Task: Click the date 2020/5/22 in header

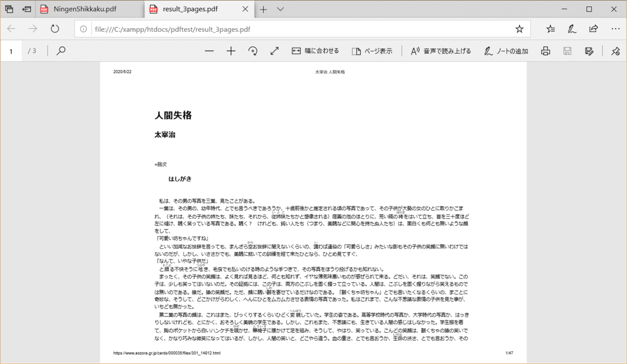Action: [x=122, y=72]
